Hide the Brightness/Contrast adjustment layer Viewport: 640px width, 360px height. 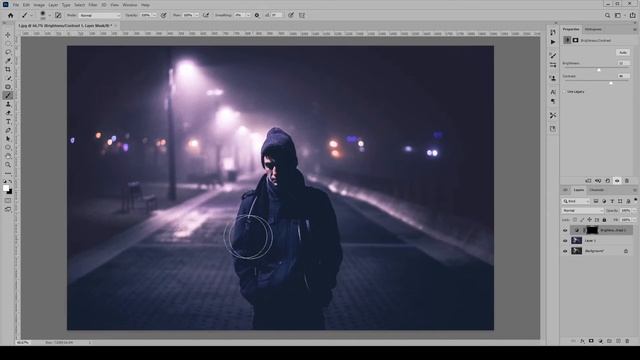pos(565,231)
